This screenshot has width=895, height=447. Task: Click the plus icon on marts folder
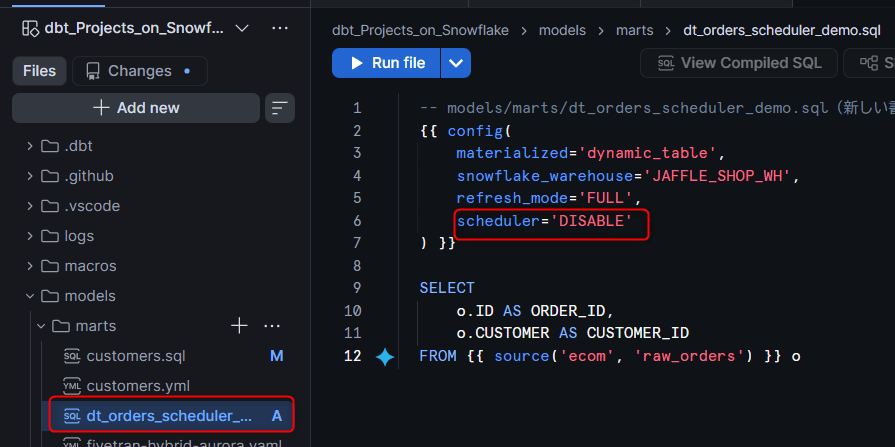point(239,326)
